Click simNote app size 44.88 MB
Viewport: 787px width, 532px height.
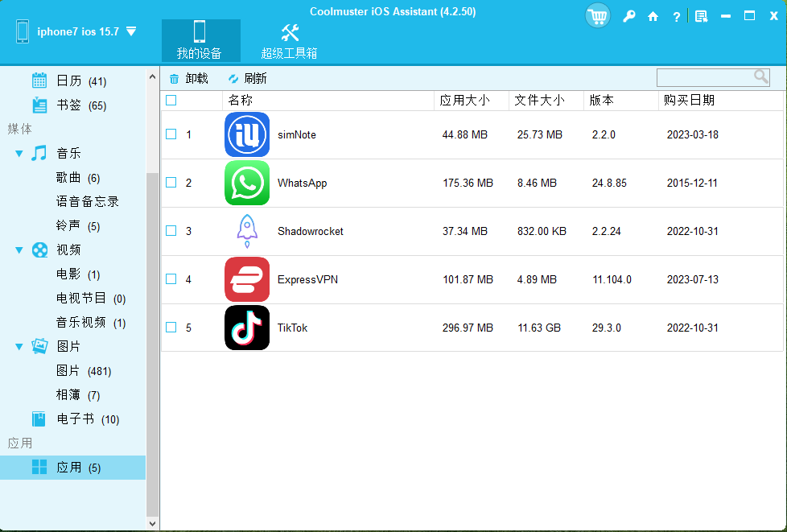coord(465,135)
